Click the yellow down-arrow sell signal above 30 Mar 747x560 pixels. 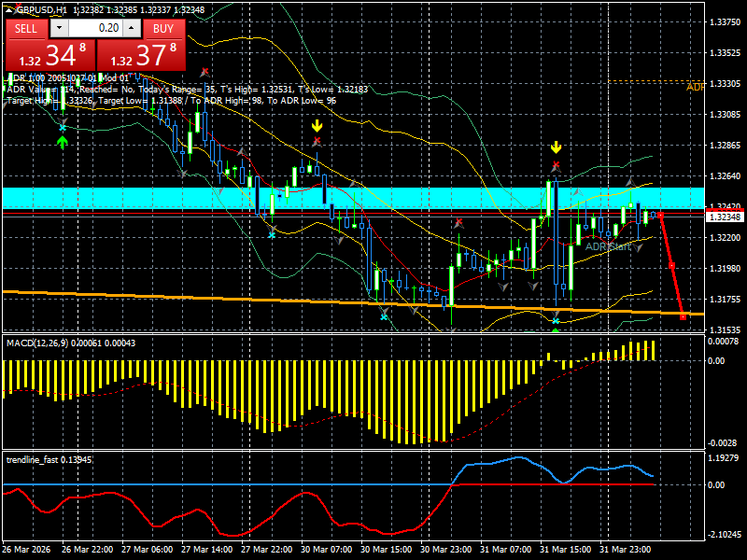tap(317, 123)
